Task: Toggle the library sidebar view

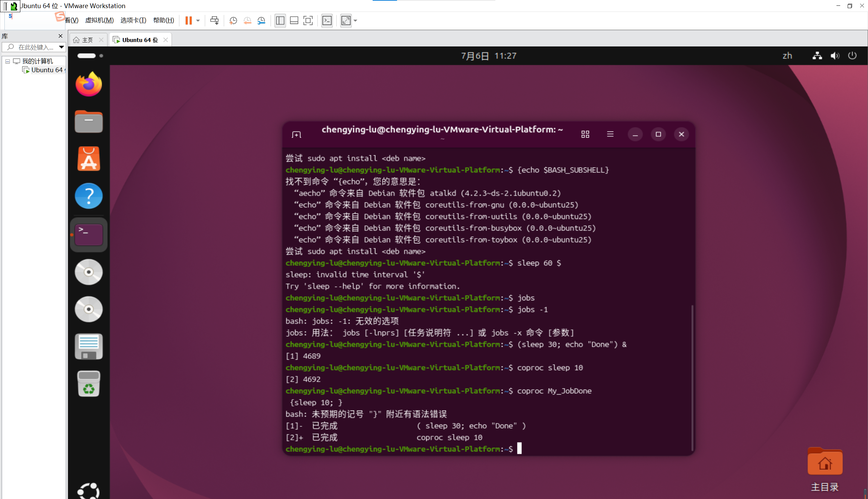Action: click(x=280, y=21)
